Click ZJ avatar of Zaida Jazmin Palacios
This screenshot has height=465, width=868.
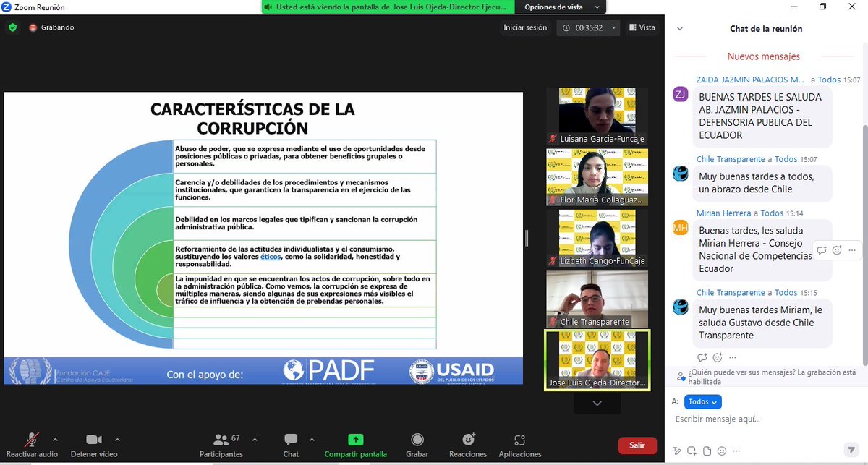(681, 94)
